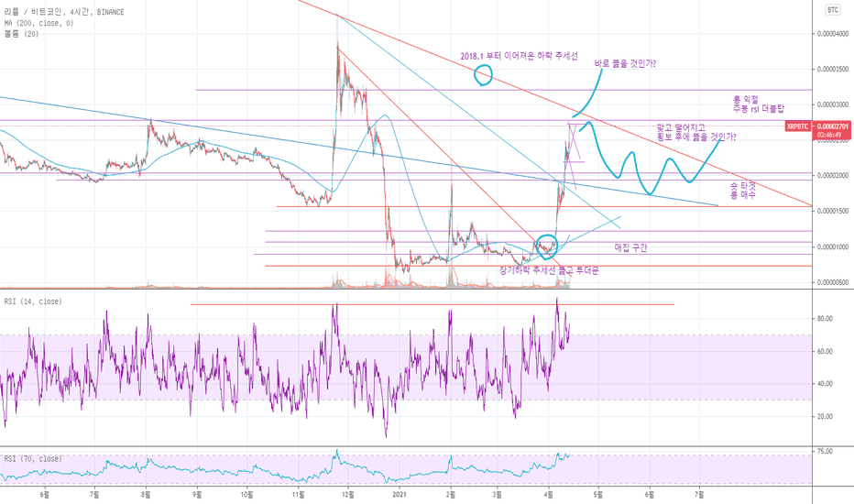
Task: Select the 볼륨 (20) indicator label
Action: point(21,34)
